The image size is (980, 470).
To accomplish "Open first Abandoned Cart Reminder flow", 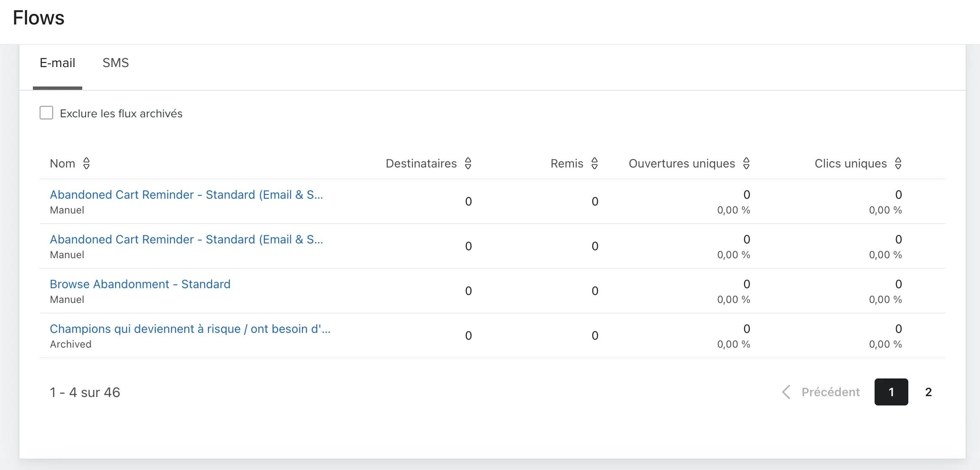I will tap(186, 194).
